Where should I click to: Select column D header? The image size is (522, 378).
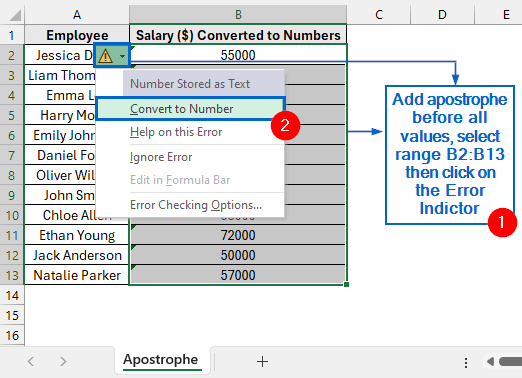442,15
